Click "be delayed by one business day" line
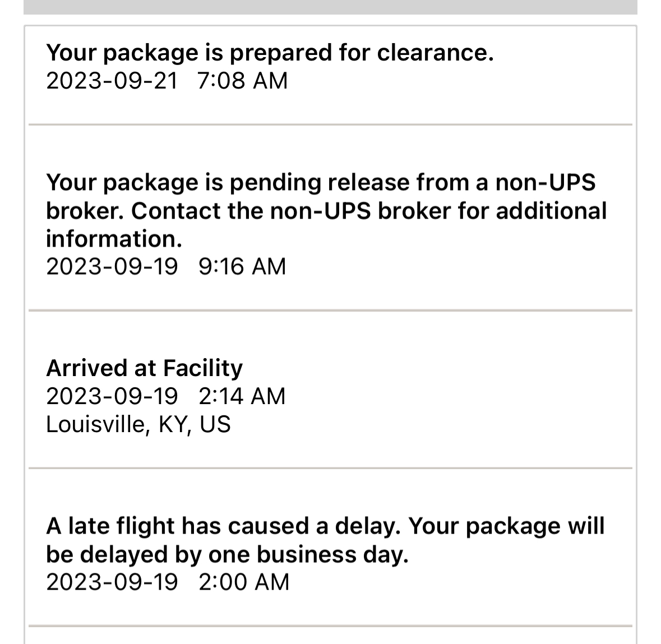This screenshot has width=661, height=644. point(227,554)
